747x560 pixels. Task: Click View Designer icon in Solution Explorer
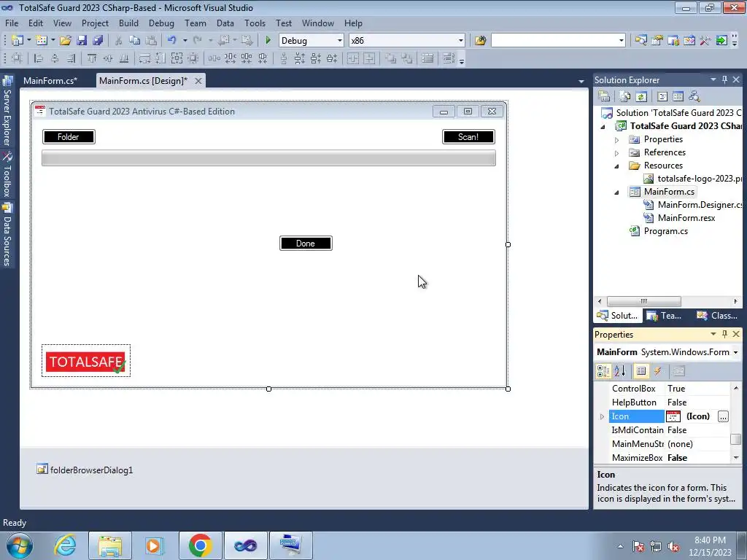(678, 97)
